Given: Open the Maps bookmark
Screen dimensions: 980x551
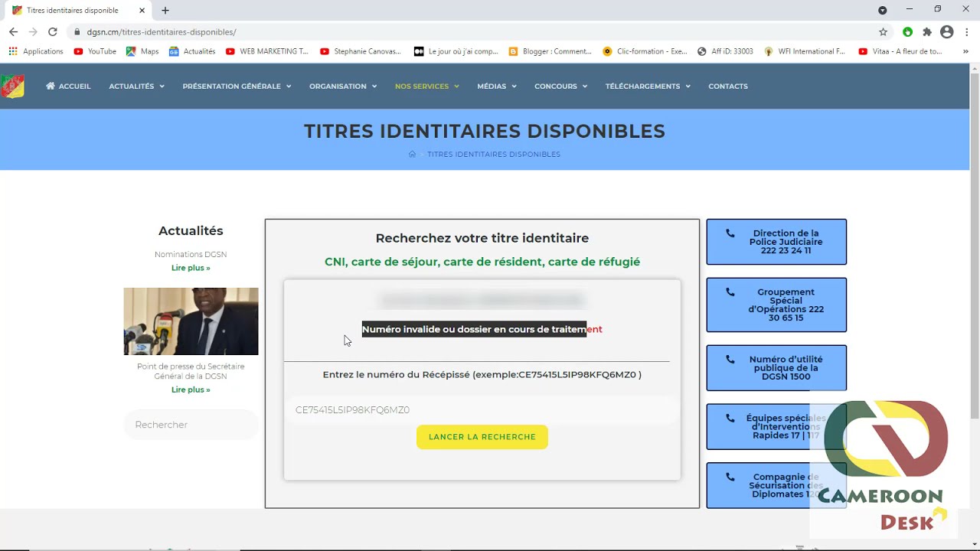Looking at the screenshot, I should click(142, 51).
